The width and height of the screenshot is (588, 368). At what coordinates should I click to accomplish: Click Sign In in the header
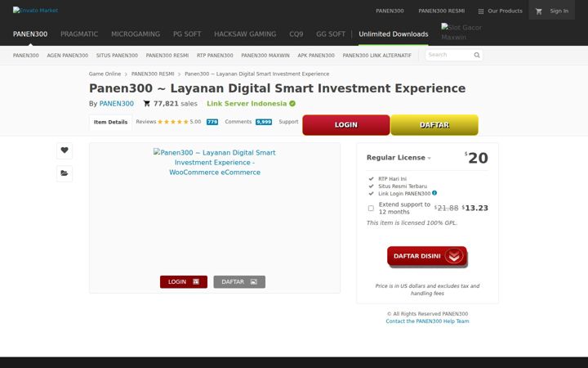[x=559, y=11]
